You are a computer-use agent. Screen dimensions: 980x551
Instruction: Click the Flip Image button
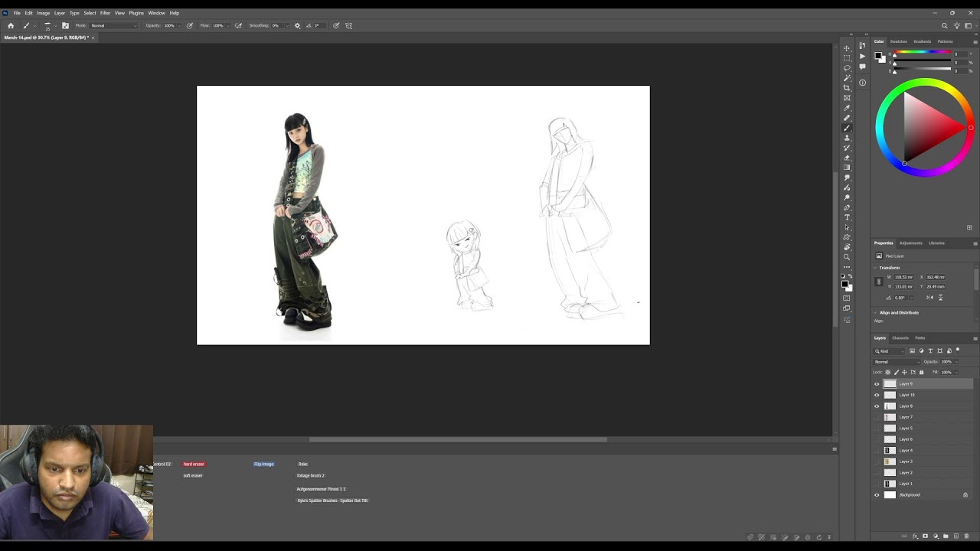coord(263,464)
